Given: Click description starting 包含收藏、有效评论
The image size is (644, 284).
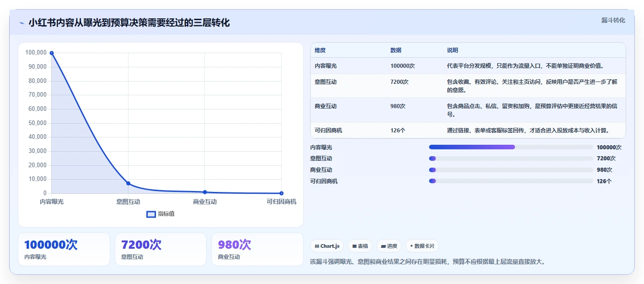Looking at the screenshot, I should tap(532, 86).
